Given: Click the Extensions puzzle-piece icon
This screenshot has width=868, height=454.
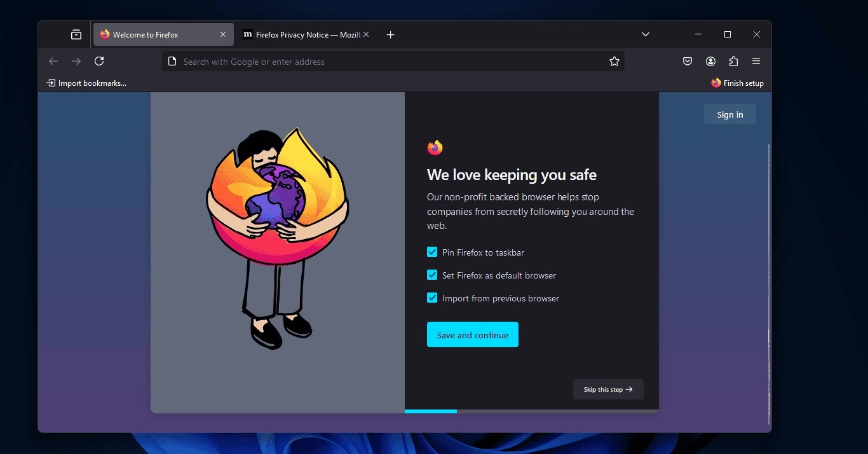Looking at the screenshot, I should tap(733, 61).
